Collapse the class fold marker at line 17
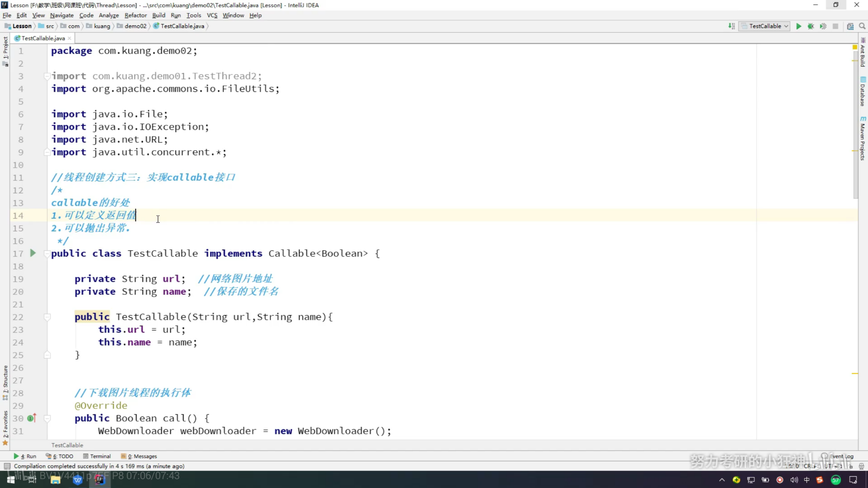Image resolution: width=868 pixels, height=488 pixels. click(47, 254)
